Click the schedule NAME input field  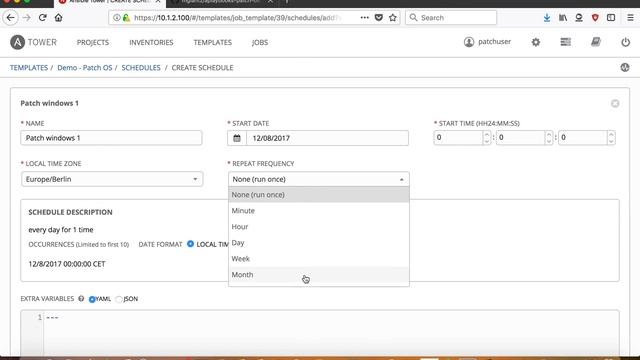click(111, 138)
